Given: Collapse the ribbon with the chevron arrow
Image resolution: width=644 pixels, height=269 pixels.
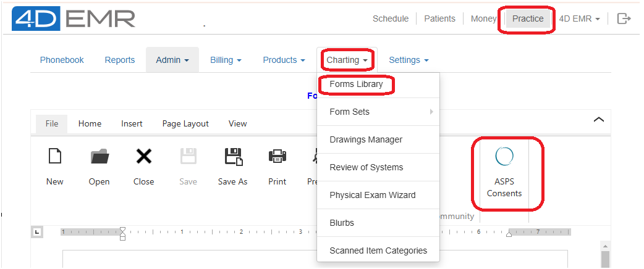Looking at the screenshot, I should click(599, 120).
